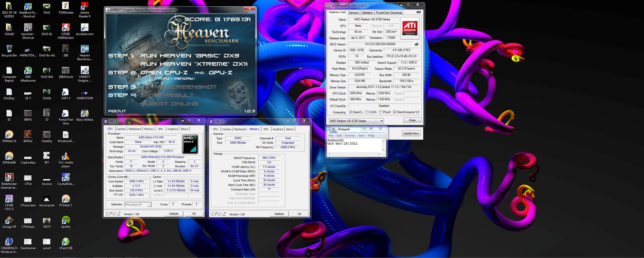Image resolution: width=644 pixels, height=258 pixels.
Task: Click Run Heaven Xtreme DX11 option
Action: tap(194, 64)
